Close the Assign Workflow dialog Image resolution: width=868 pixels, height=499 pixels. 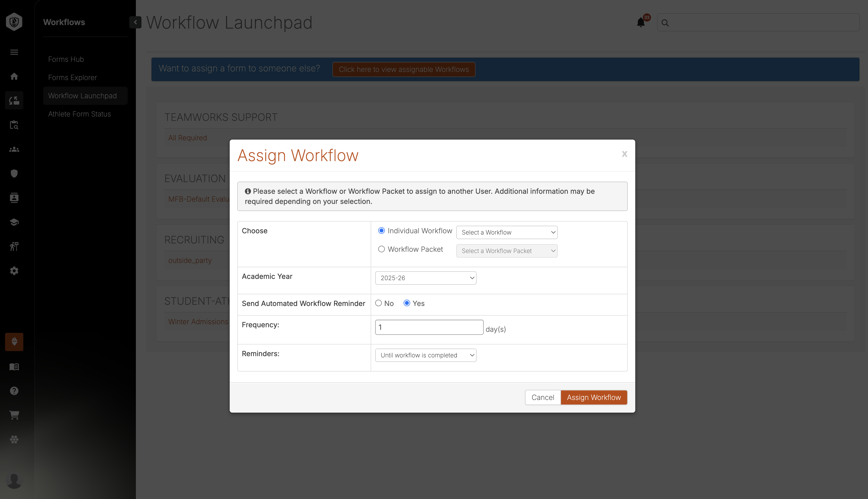pos(624,154)
